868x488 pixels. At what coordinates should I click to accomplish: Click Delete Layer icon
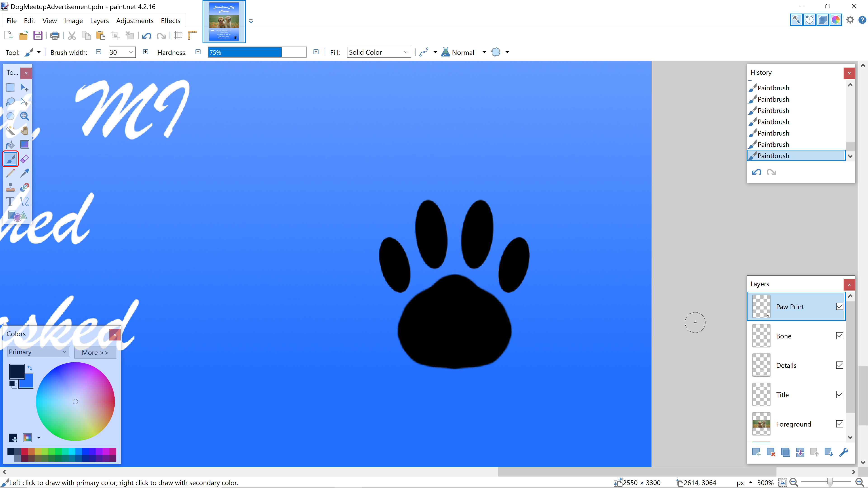771,452
